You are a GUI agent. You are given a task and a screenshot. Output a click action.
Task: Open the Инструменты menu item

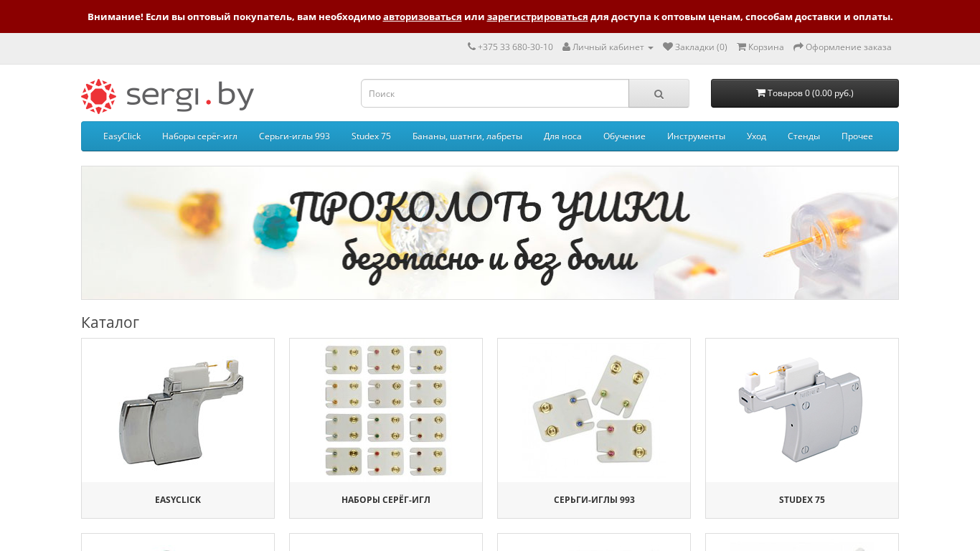click(696, 136)
